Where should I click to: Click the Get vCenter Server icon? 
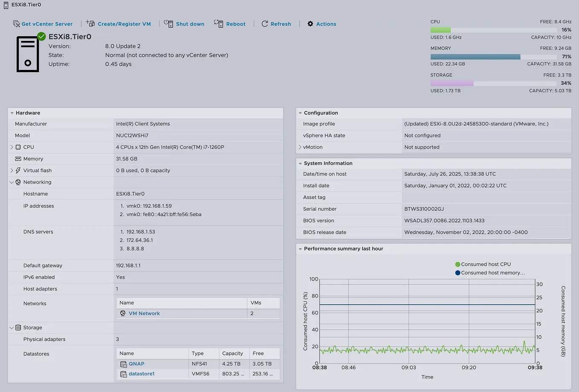click(x=16, y=24)
